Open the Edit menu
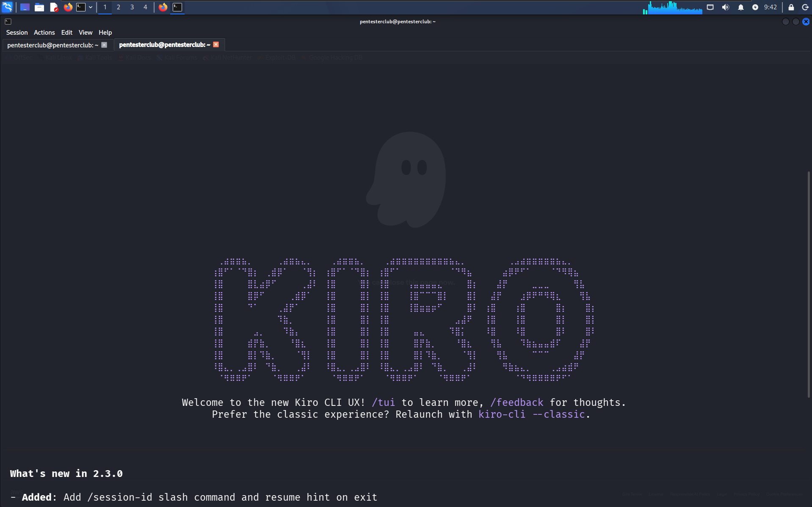 click(67, 33)
